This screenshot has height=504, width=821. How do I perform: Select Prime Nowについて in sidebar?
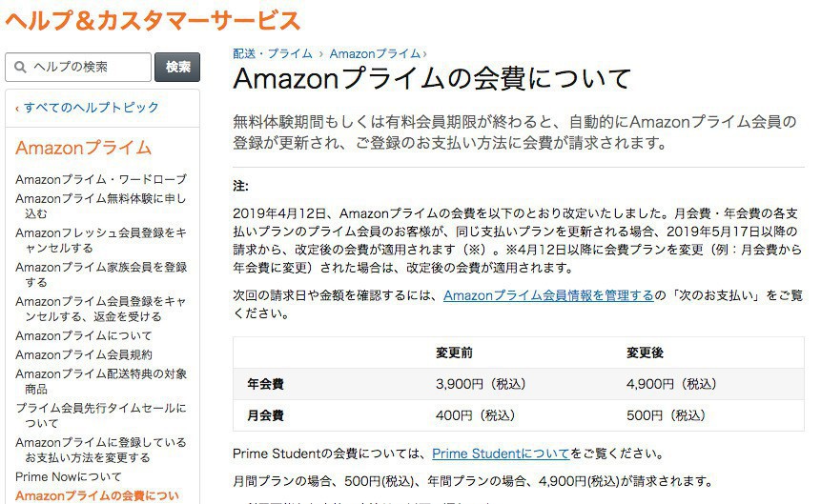pos(69,476)
